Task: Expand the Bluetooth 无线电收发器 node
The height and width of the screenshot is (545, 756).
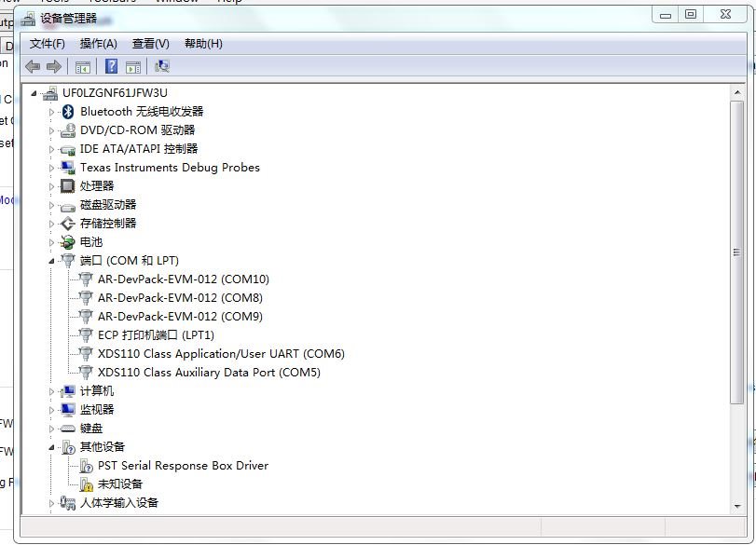Action: pyautogui.click(x=51, y=113)
